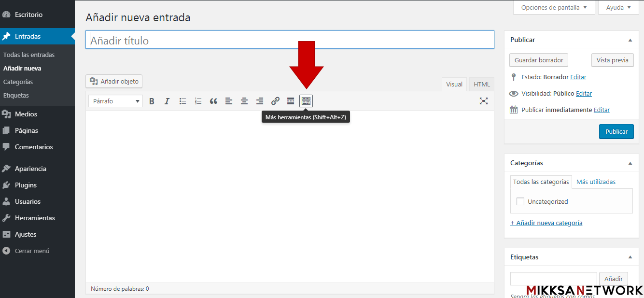Viewport: 644px width, 298px height.
Task: Enter distraction-free fullscreen writing mode
Action: [x=484, y=101]
